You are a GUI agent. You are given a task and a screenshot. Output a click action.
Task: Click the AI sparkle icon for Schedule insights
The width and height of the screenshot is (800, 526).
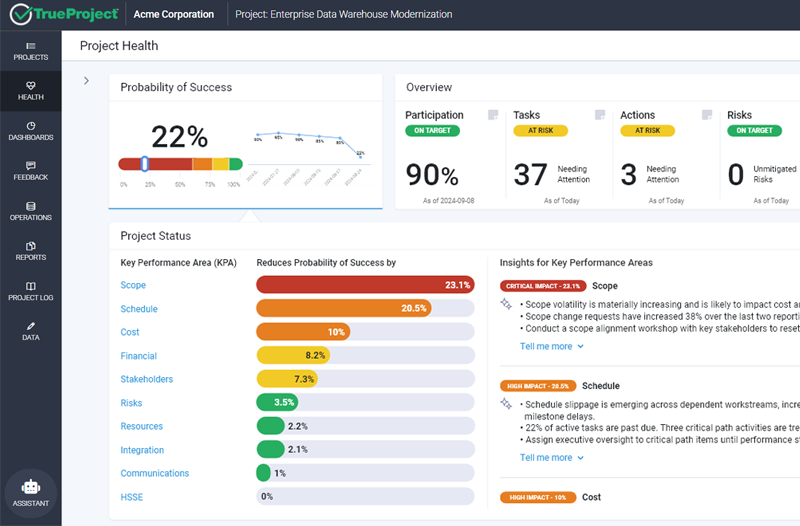[x=506, y=404]
